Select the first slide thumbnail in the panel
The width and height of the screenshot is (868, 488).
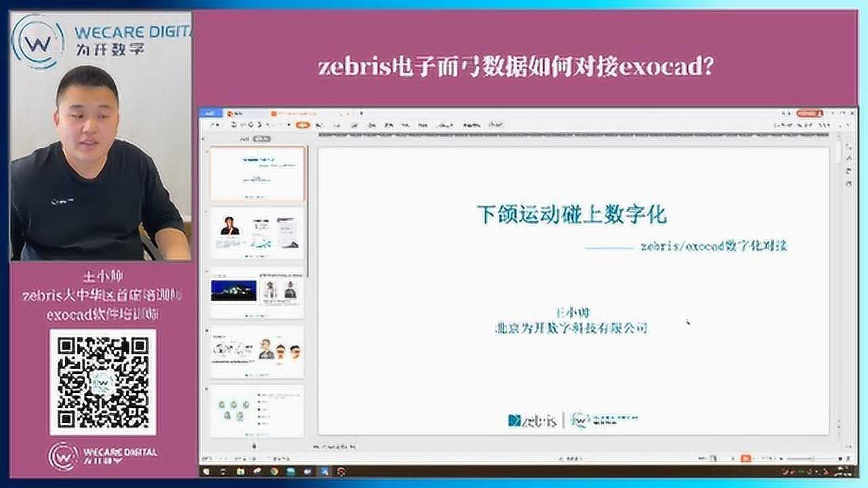[x=256, y=174]
